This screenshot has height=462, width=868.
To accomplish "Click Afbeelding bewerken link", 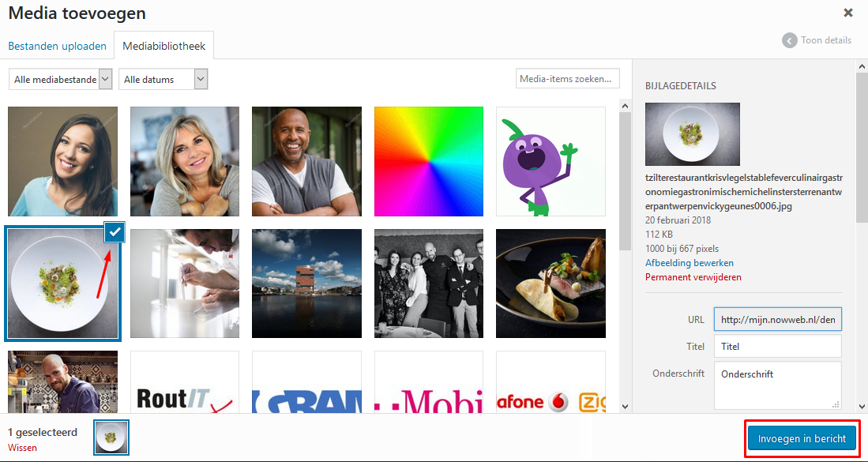I will point(690,262).
